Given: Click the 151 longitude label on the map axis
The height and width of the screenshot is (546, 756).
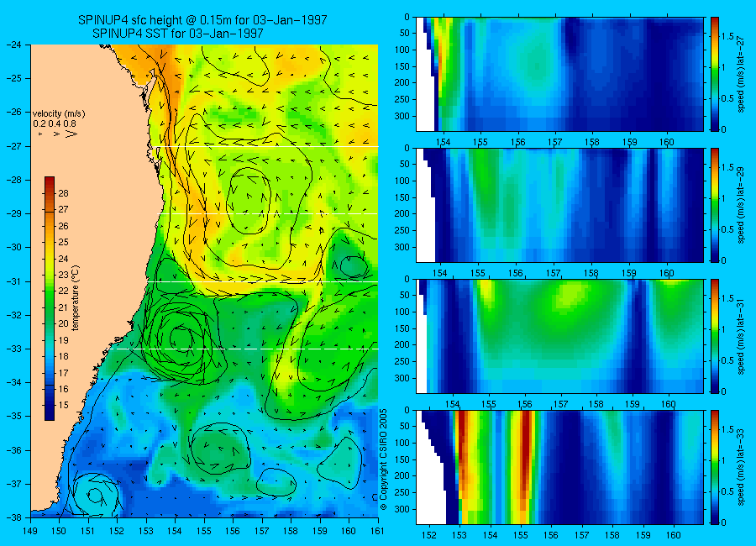Looking at the screenshot, I should 88,531.
